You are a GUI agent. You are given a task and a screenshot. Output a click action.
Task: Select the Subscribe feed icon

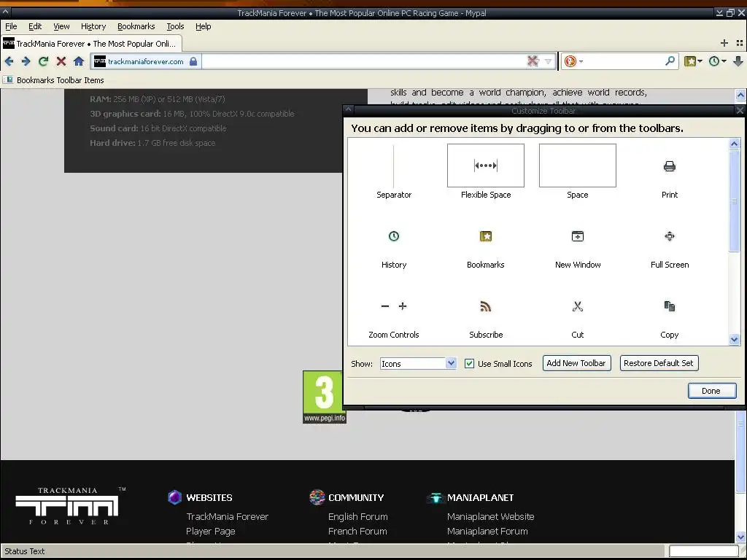pyautogui.click(x=485, y=306)
